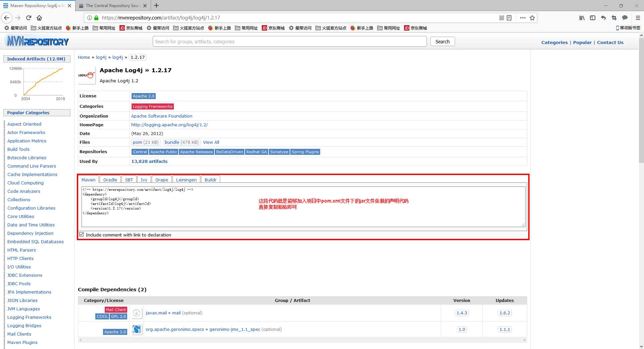Click the javax.mail artifact icon
This screenshot has height=349, width=644.
[x=137, y=313]
